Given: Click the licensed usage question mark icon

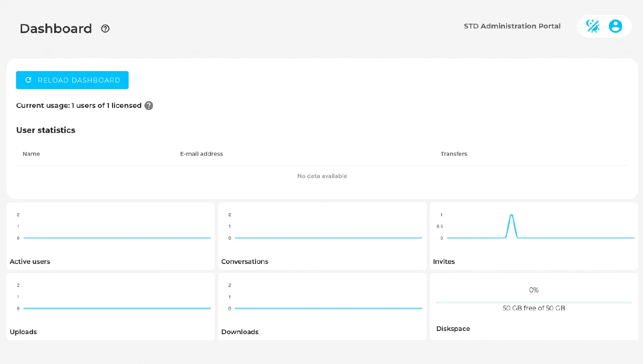Looking at the screenshot, I should point(149,106).
